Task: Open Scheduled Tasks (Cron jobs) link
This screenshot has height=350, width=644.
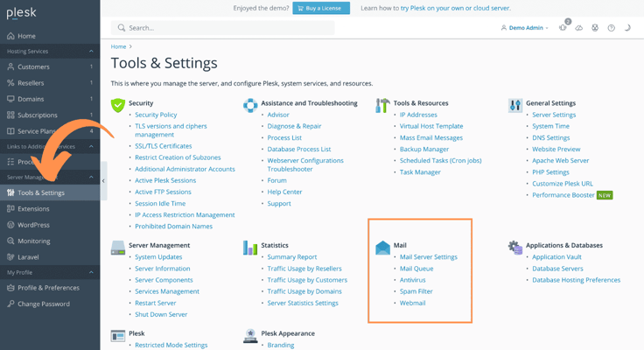Action: [x=441, y=161]
